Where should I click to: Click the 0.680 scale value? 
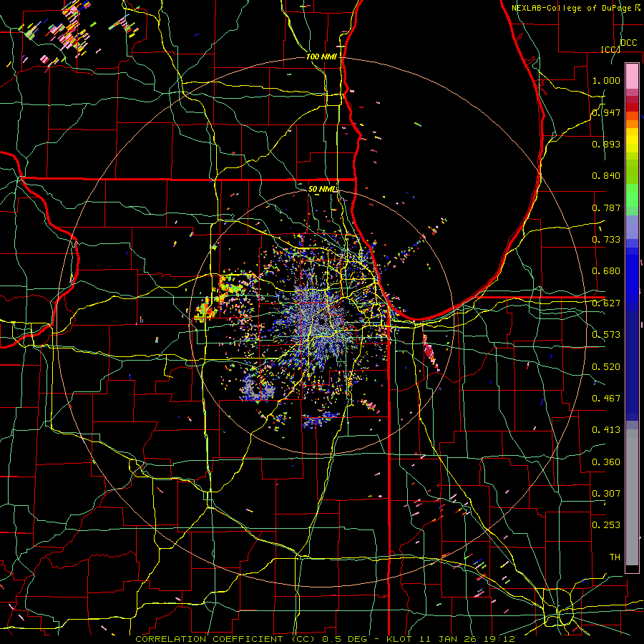[606, 271]
